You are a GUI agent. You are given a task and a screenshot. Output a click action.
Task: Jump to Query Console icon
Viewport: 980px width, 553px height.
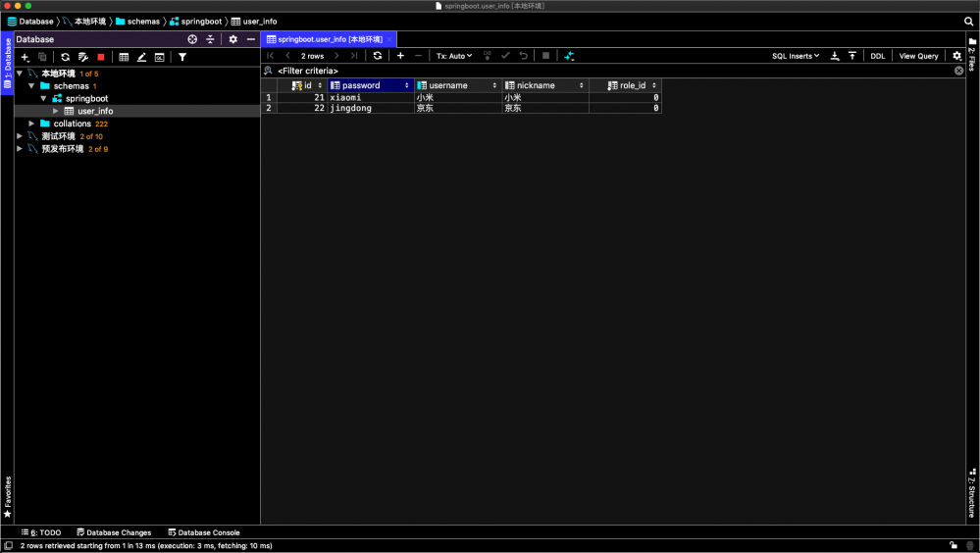coord(159,57)
